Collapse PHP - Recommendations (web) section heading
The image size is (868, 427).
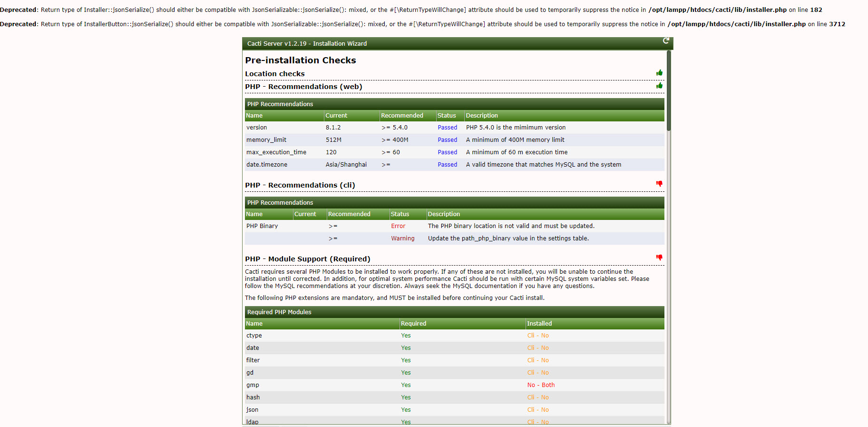tap(303, 87)
